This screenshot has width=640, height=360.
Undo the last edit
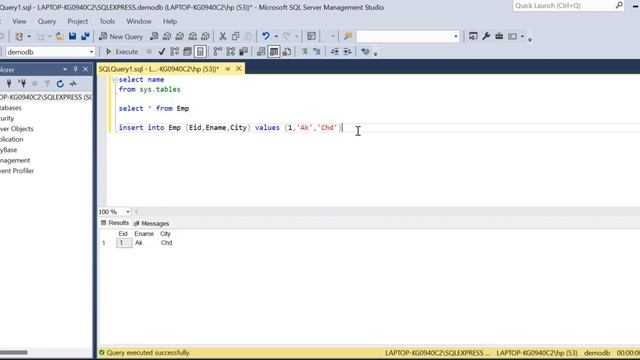click(266, 36)
